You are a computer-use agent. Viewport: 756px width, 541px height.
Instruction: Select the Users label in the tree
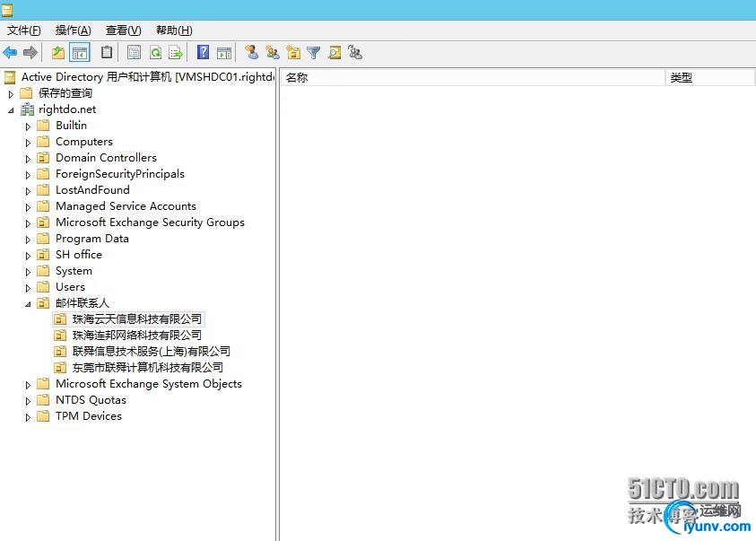(x=70, y=287)
